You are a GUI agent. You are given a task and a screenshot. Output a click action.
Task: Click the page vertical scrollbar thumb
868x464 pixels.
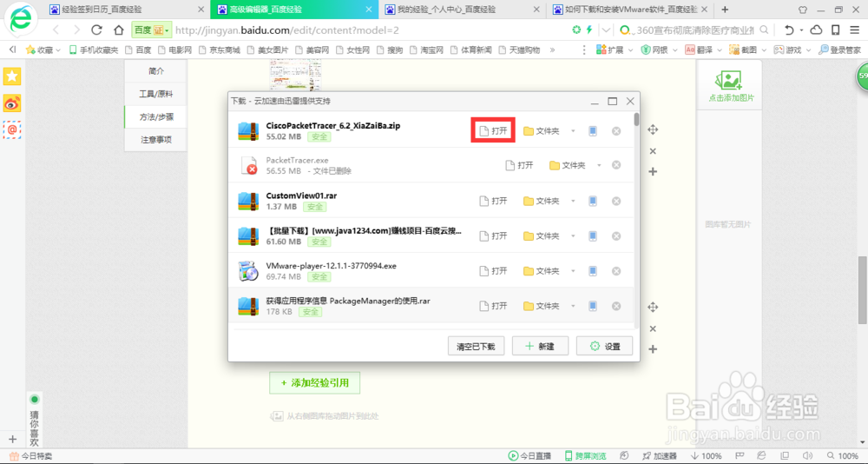(x=863, y=290)
